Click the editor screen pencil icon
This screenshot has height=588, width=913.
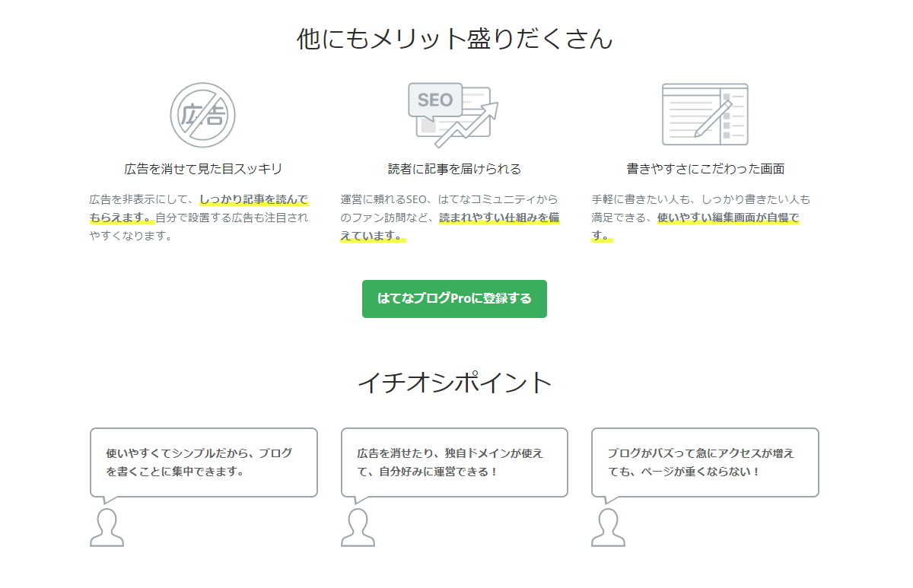pos(705,114)
